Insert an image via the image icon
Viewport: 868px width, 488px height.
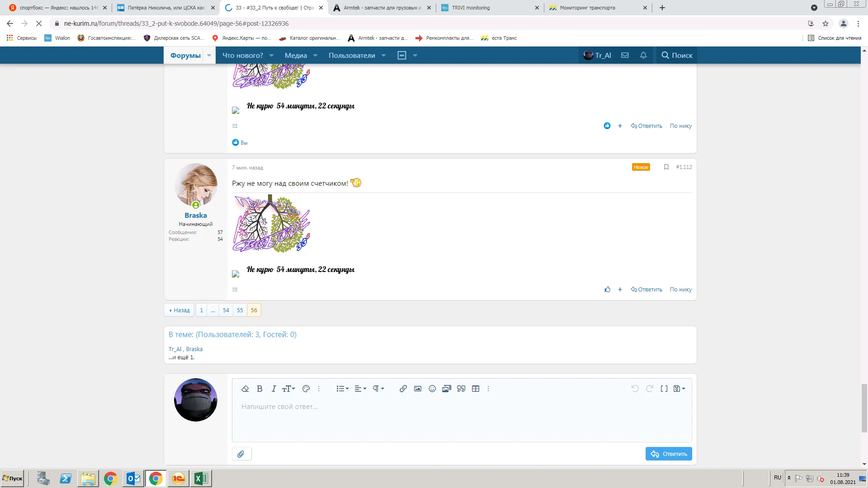coord(417,388)
